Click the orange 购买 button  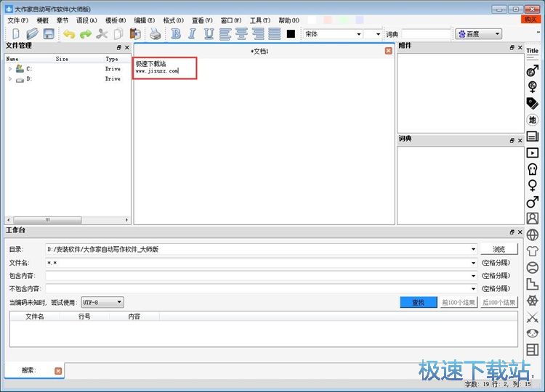530,20
